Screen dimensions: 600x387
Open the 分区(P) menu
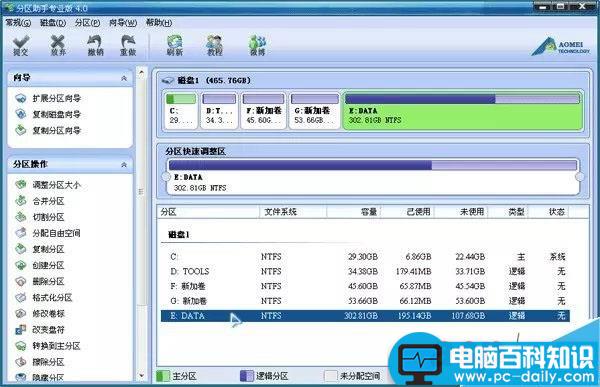coord(88,23)
